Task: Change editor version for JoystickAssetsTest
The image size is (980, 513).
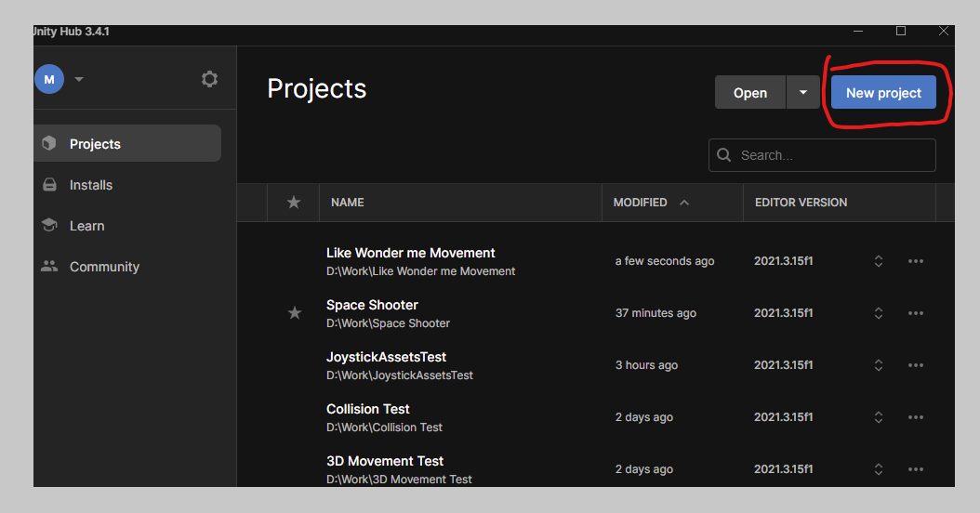Action: click(x=878, y=365)
